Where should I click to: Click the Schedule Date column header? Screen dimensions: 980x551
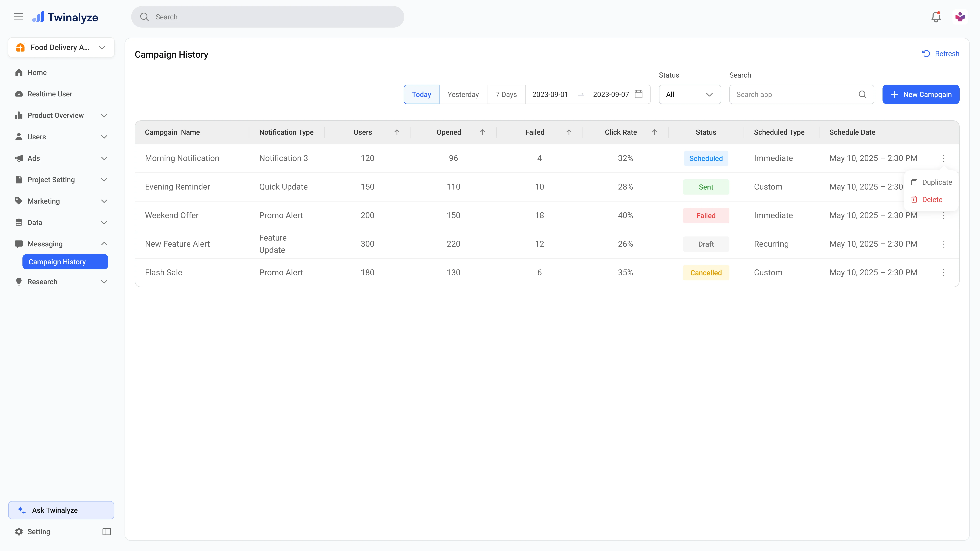pos(852,132)
